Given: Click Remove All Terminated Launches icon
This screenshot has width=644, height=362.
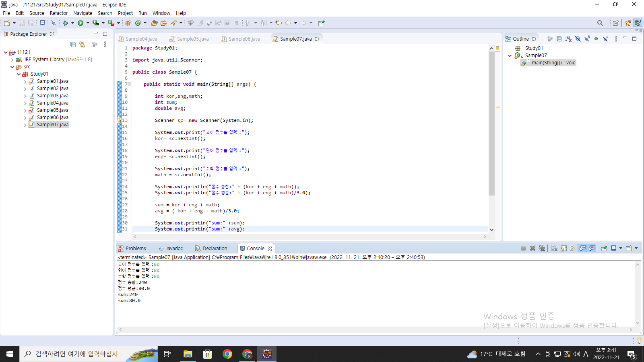Looking at the screenshot, I should pyautogui.click(x=542, y=248).
